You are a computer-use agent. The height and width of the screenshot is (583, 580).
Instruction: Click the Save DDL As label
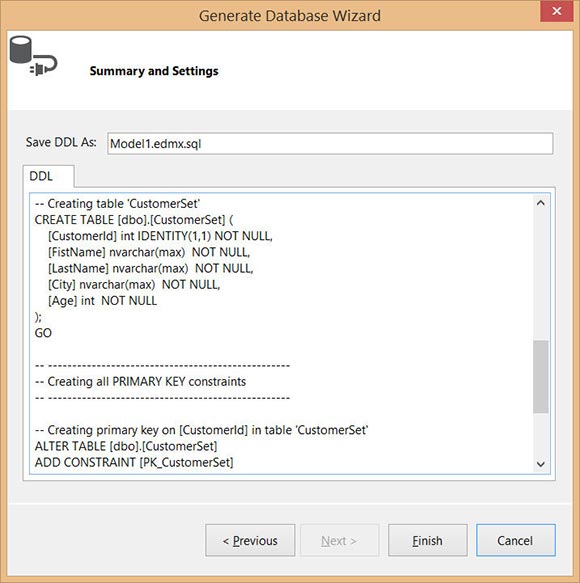pyautogui.click(x=61, y=142)
